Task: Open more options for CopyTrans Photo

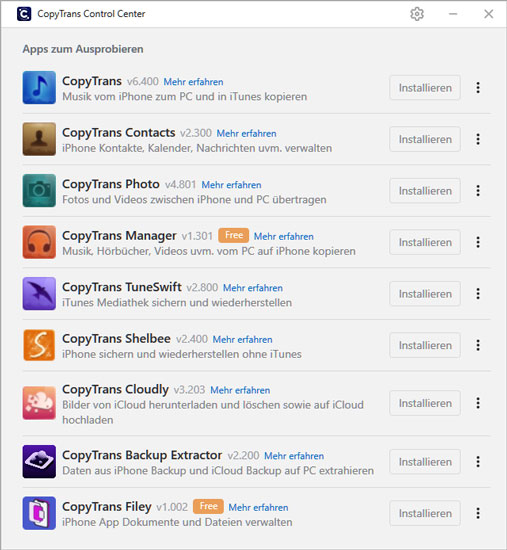Action: point(478,191)
